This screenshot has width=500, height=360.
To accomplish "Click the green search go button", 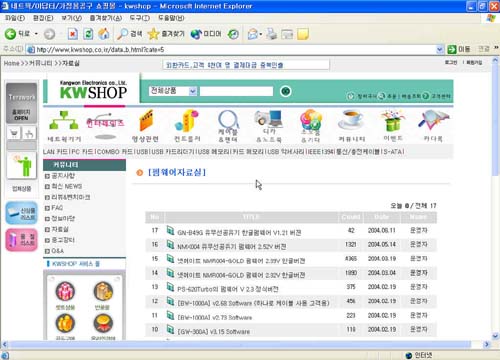I will 285,91.
